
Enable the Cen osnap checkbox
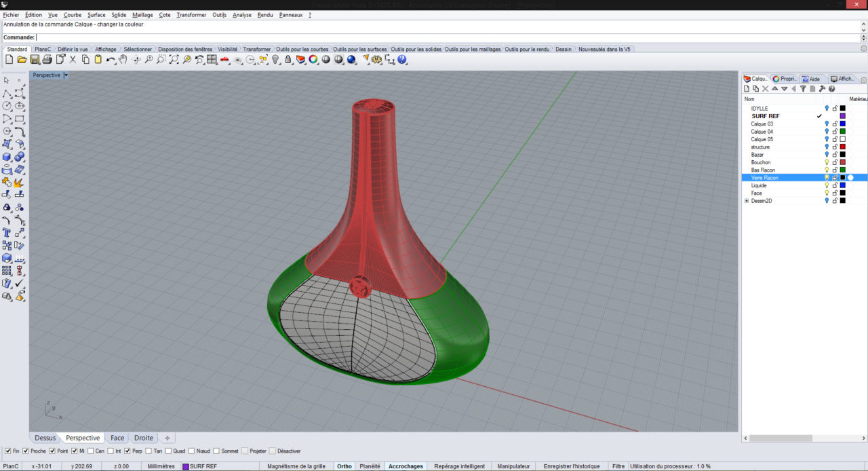point(91,451)
